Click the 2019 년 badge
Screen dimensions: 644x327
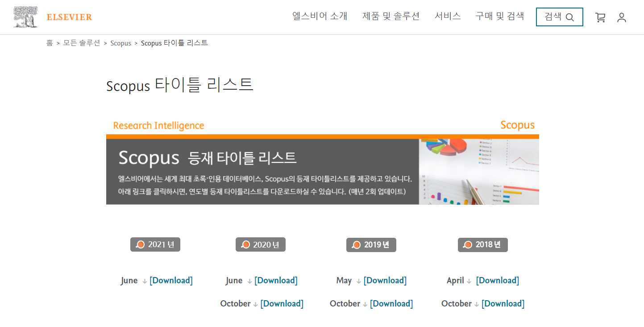tap(371, 244)
